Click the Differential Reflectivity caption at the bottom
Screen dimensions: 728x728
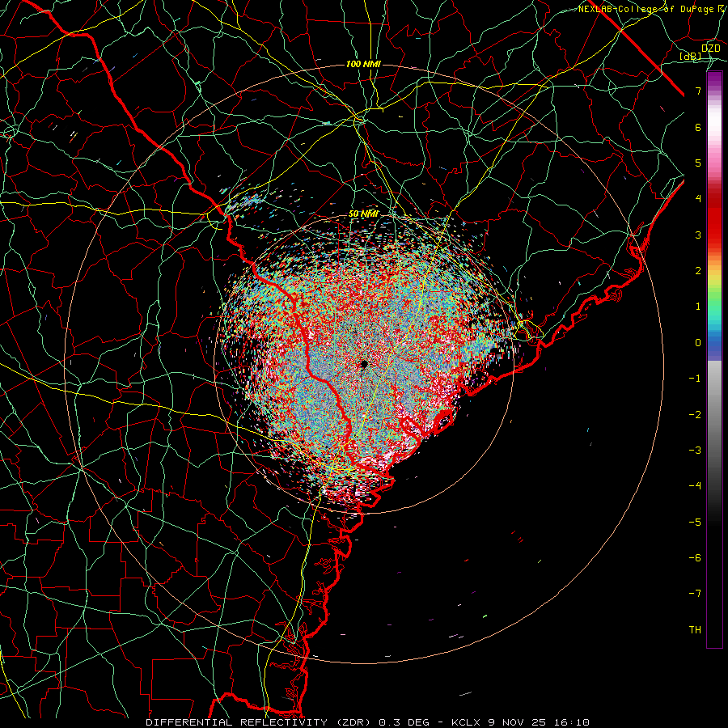tap(368, 722)
